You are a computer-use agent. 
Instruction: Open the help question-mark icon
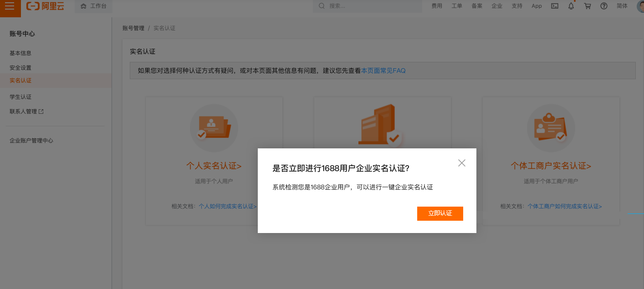(x=604, y=6)
